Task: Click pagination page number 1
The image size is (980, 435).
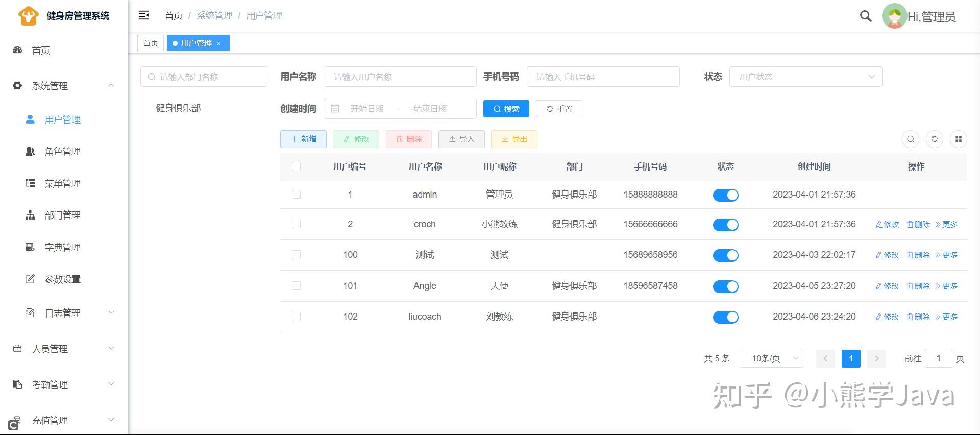Action: coord(851,358)
